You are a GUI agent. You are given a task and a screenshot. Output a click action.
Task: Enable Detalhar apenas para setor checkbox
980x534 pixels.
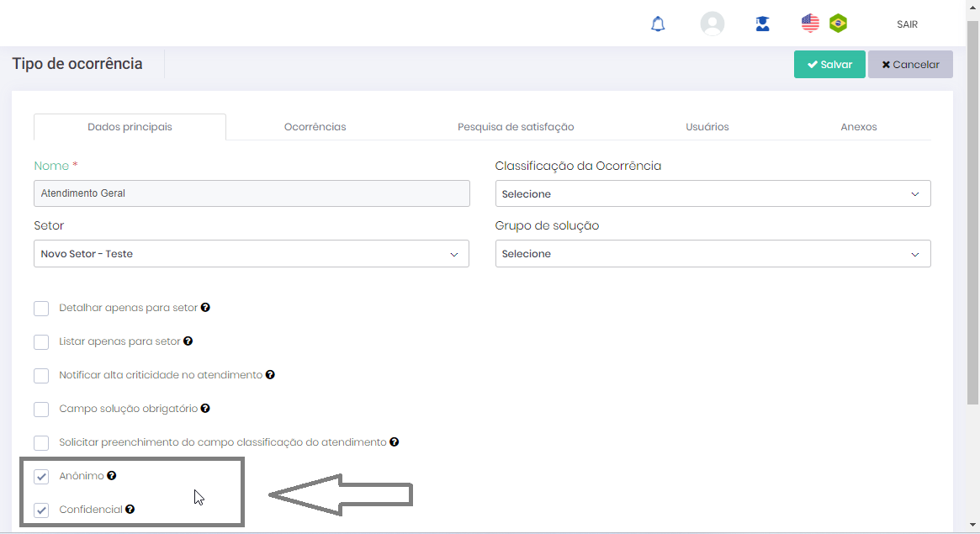pos(41,309)
